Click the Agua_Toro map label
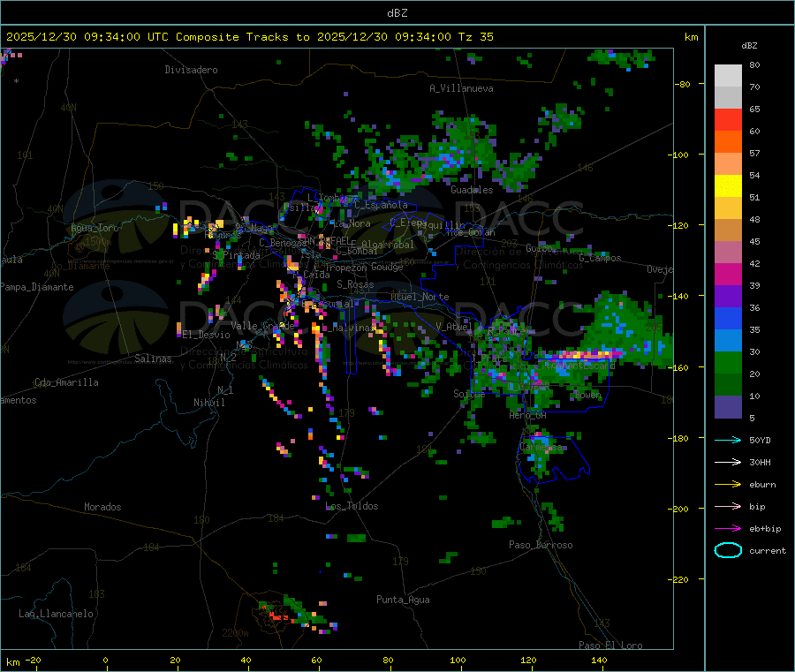 [95, 228]
